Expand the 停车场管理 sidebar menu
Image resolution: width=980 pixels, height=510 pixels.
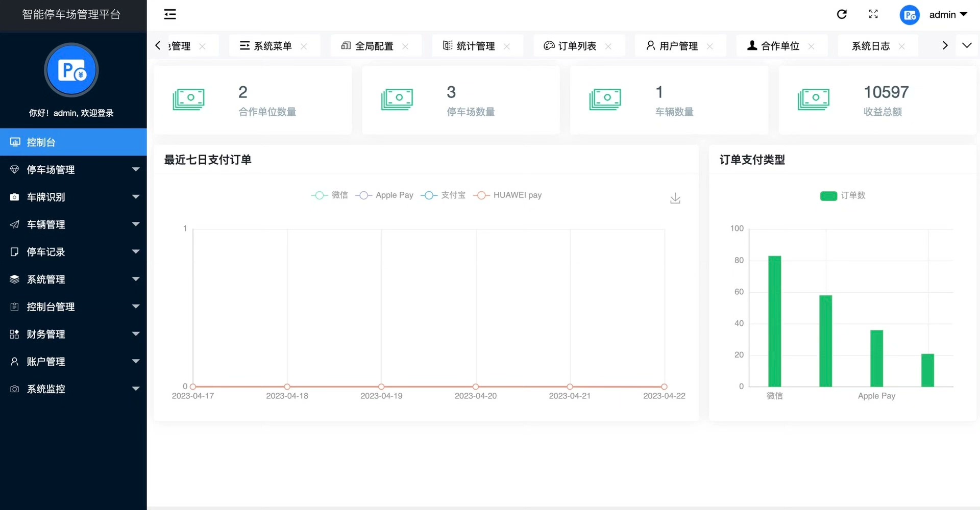pos(73,169)
